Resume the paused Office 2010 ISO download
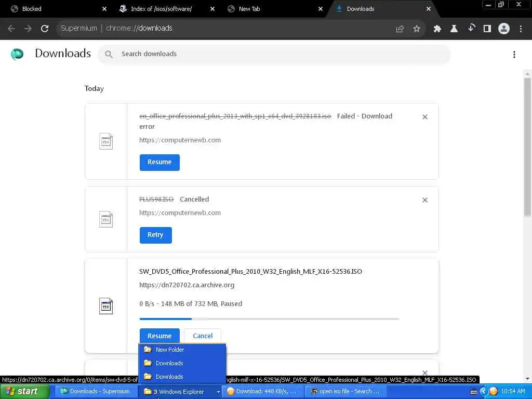Screen dimensions: 532x399 159,336
